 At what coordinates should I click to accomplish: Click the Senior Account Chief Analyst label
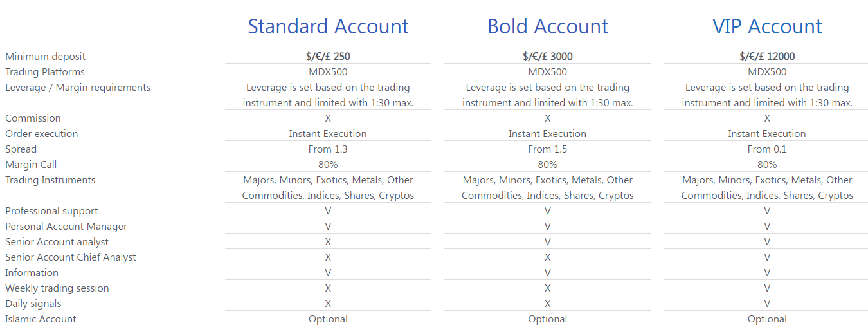click(71, 257)
